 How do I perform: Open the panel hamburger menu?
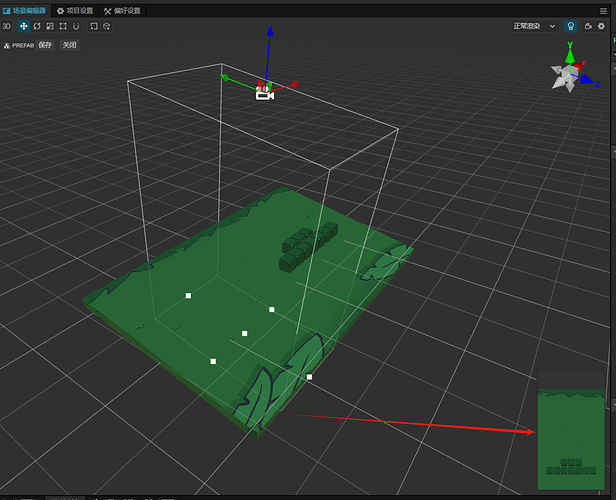(x=603, y=11)
